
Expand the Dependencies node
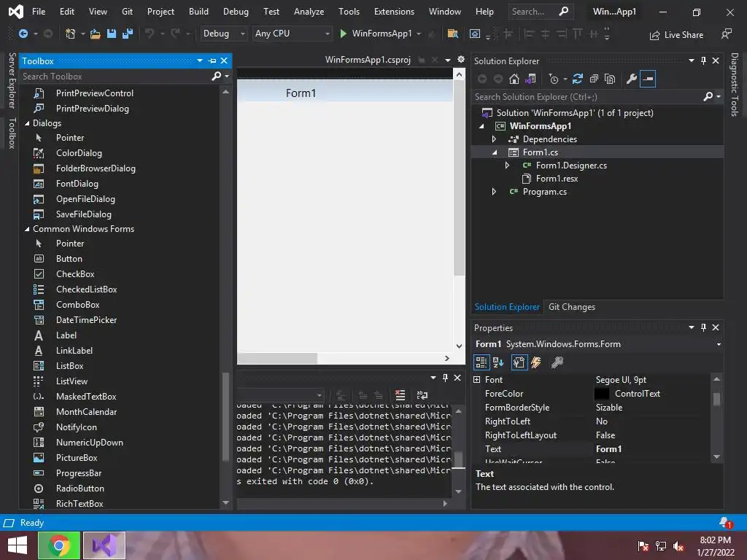(x=494, y=139)
